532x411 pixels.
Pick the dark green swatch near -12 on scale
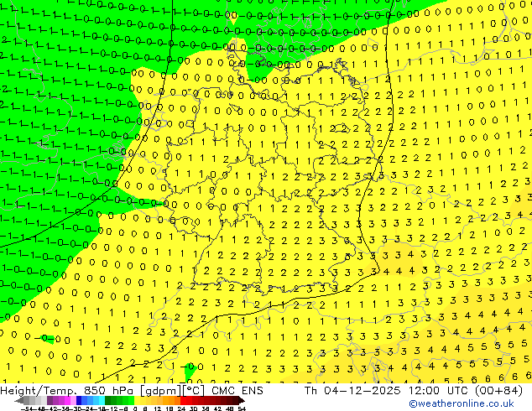click(108, 401)
